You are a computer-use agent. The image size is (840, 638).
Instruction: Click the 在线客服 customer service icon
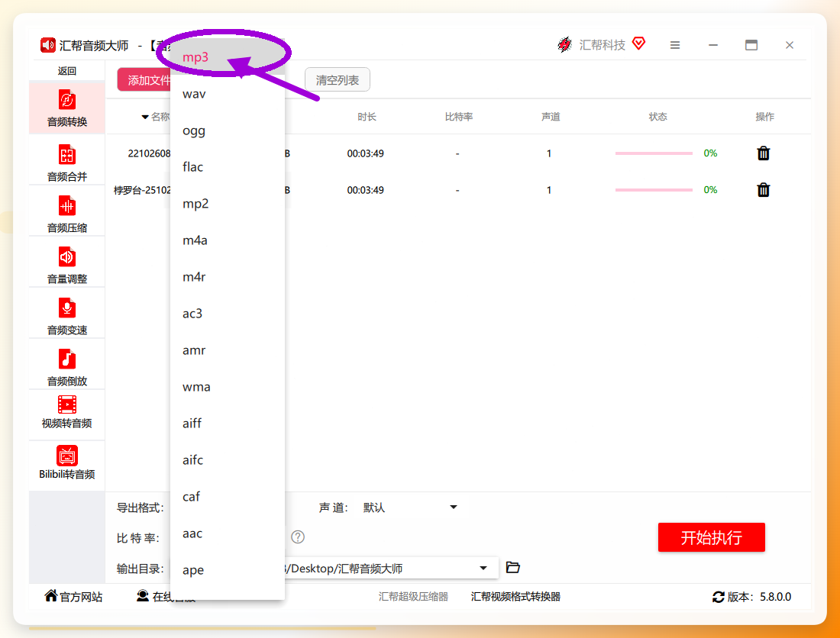click(x=143, y=595)
